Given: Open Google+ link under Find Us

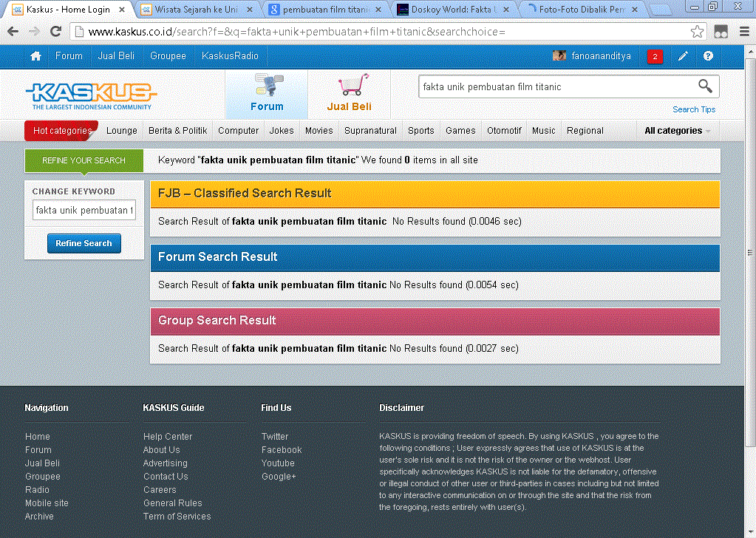Looking at the screenshot, I should [279, 477].
